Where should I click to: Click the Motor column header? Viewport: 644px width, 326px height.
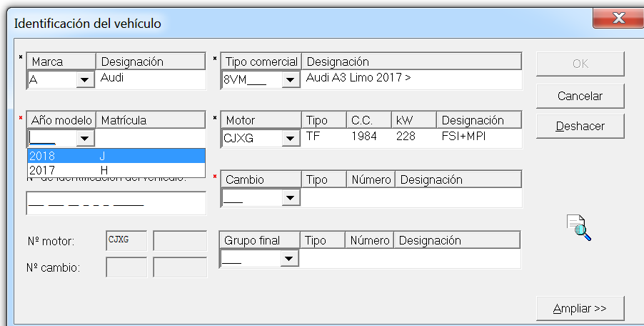click(261, 120)
